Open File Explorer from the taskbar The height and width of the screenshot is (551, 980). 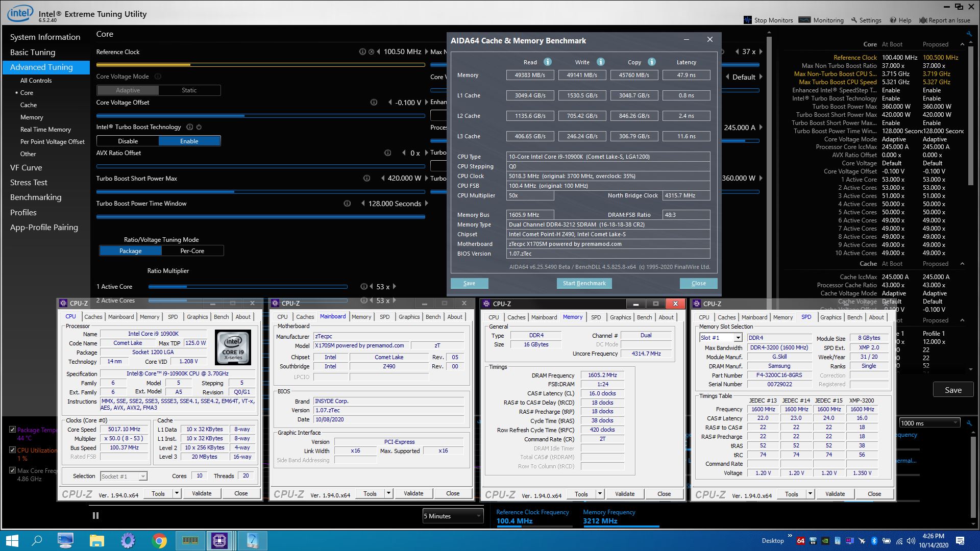97,540
